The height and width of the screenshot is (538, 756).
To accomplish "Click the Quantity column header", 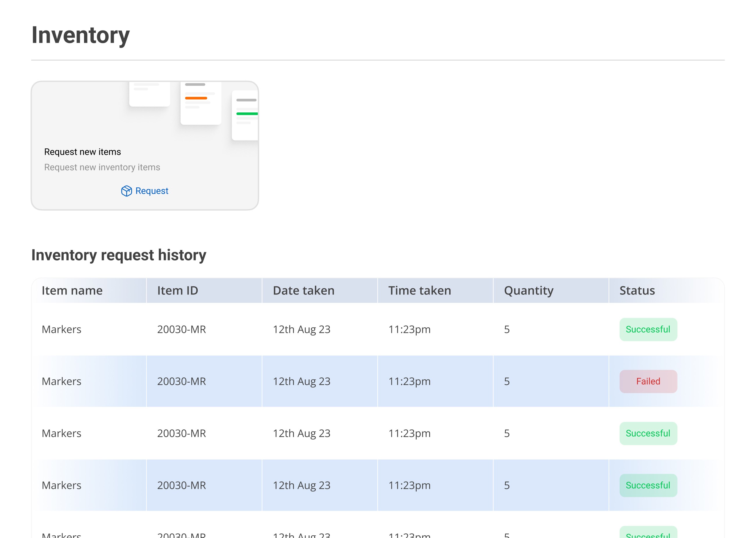I will tap(528, 291).
